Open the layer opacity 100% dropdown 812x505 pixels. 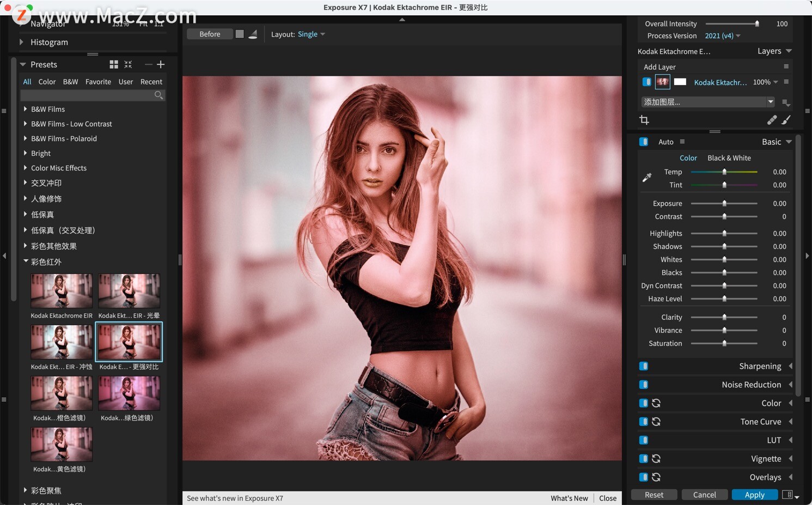click(x=766, y=82)
